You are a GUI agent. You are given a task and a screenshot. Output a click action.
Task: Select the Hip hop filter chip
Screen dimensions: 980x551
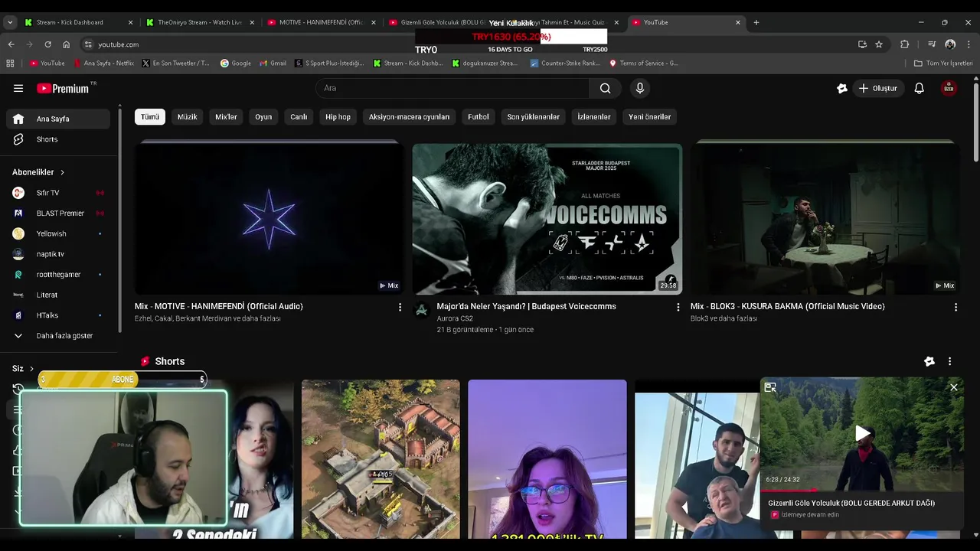tap(338, 117)
